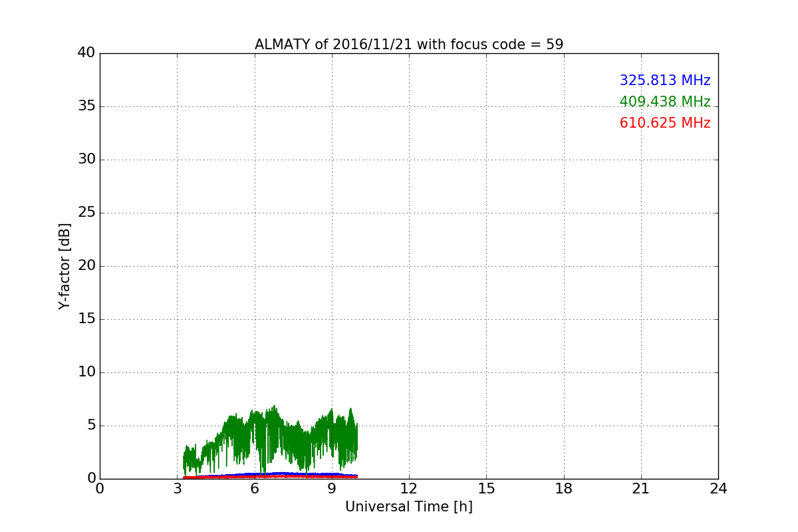Select the 325.813 MHz legend label
This screenshot has height=532, width=798.
pyautogui.click(x=665, y=80)
